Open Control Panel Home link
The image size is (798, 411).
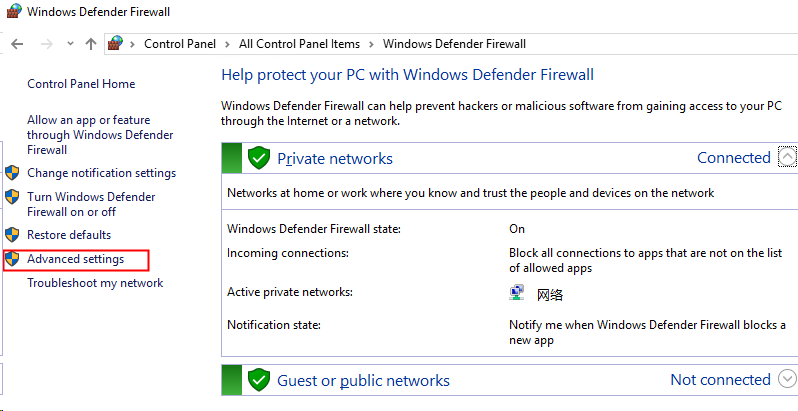point(81,84)
